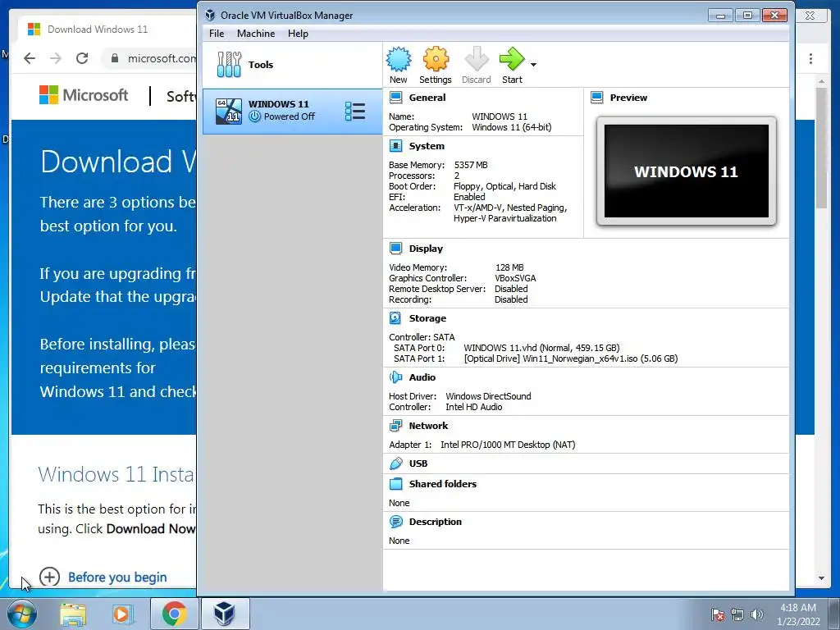Open the WINDOWS 11 machine menu list icon
840x630 pixels.
355,111
